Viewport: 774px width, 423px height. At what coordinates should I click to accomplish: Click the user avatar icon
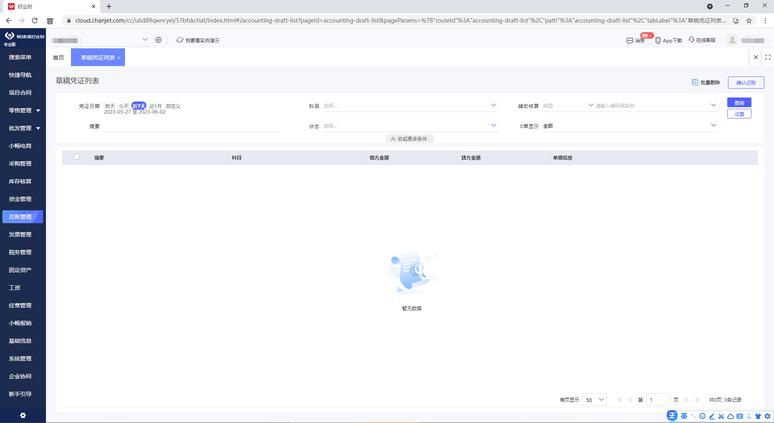click(733, 40)
